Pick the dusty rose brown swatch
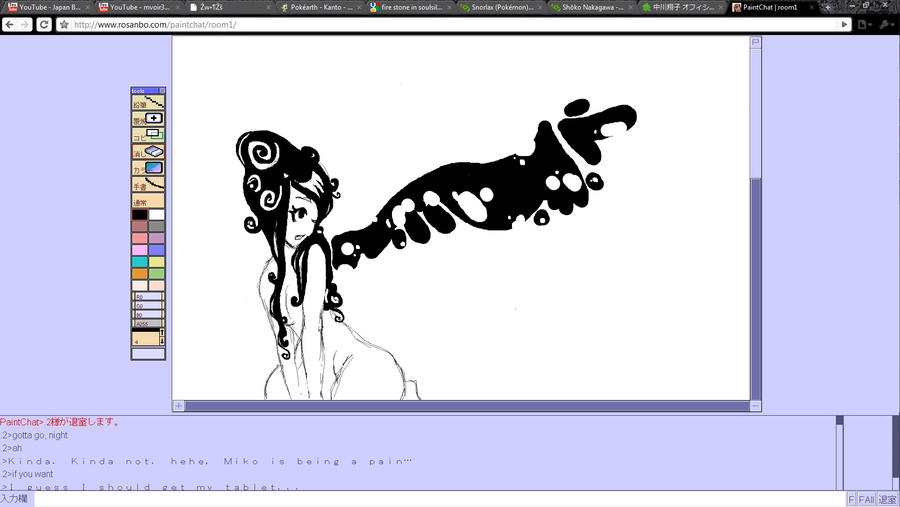900x507 pixels. click(139, 226)
